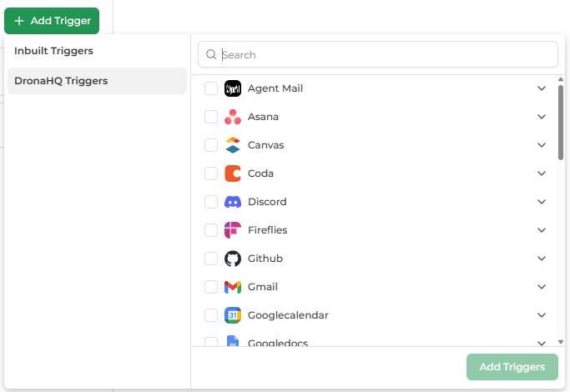Check the Coda checkbox
The image size is (570, 392).
[x=211, y=173]
